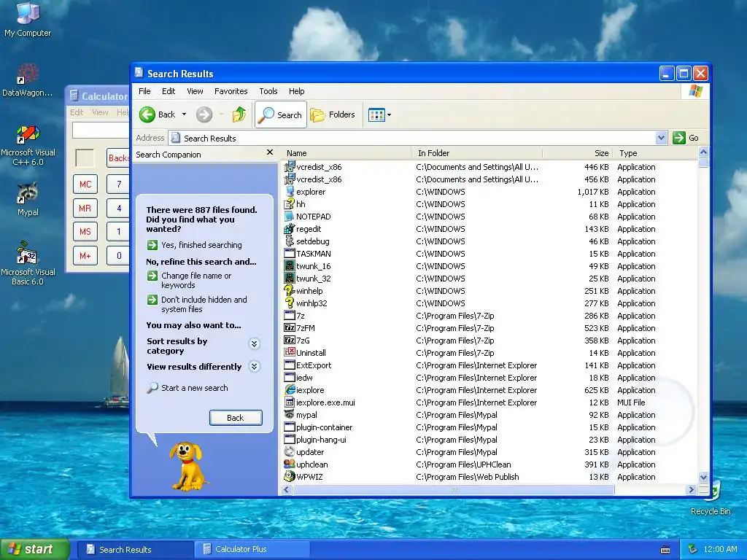Select the hh help file icon

[x=289, y=204]
